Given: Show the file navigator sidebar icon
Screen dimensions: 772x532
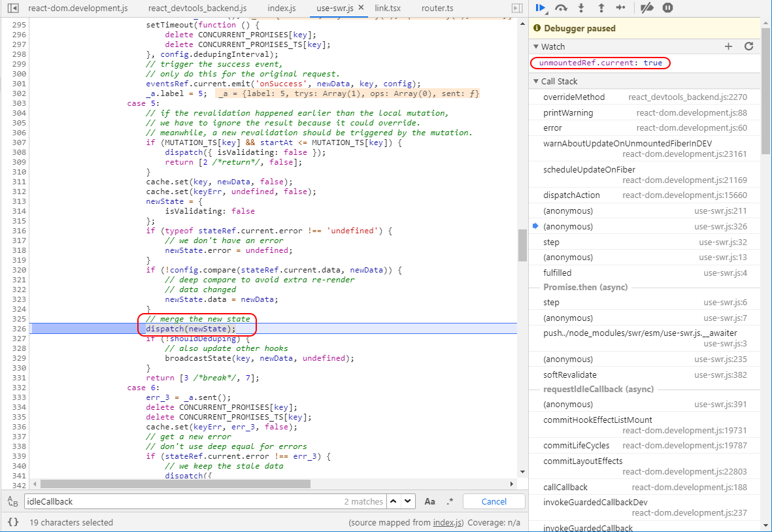Looking at the screenshot, I should (13, 8).
